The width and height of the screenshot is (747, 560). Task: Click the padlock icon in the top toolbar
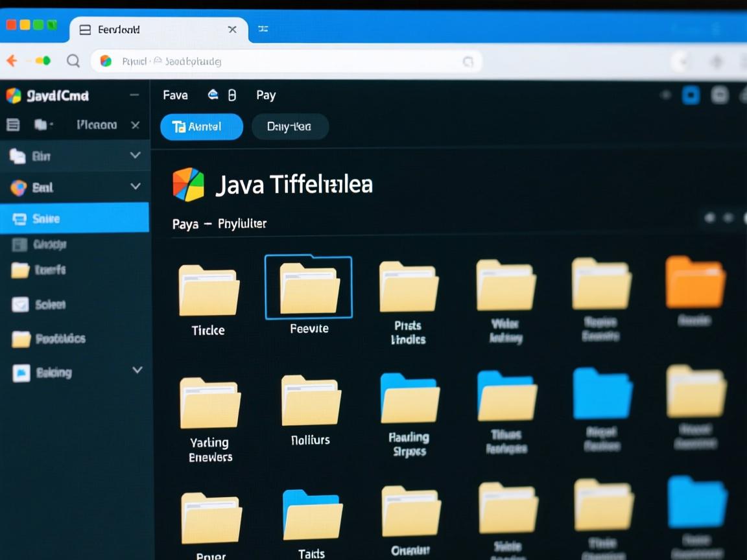(x=232, y=95)
